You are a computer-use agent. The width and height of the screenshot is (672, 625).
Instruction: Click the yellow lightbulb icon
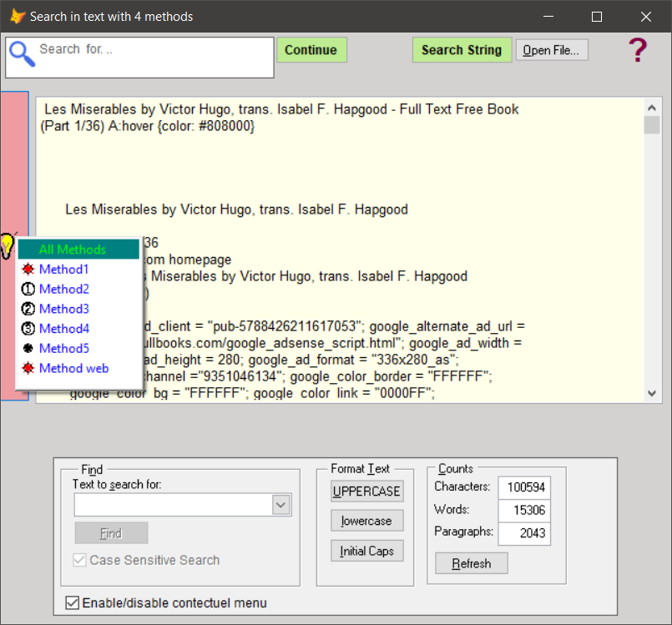coord(7,246)
